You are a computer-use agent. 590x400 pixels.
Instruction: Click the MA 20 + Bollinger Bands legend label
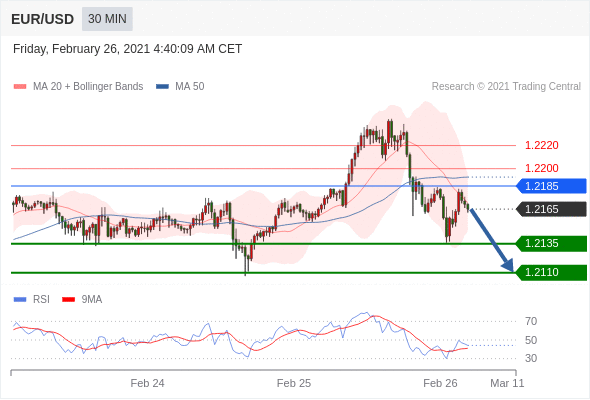pos(88,87)
